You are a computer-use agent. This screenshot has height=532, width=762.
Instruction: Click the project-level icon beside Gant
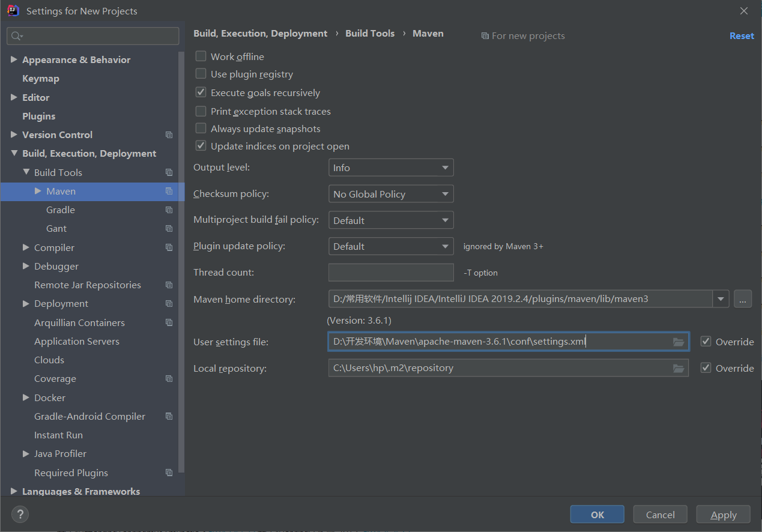[169, 229]
